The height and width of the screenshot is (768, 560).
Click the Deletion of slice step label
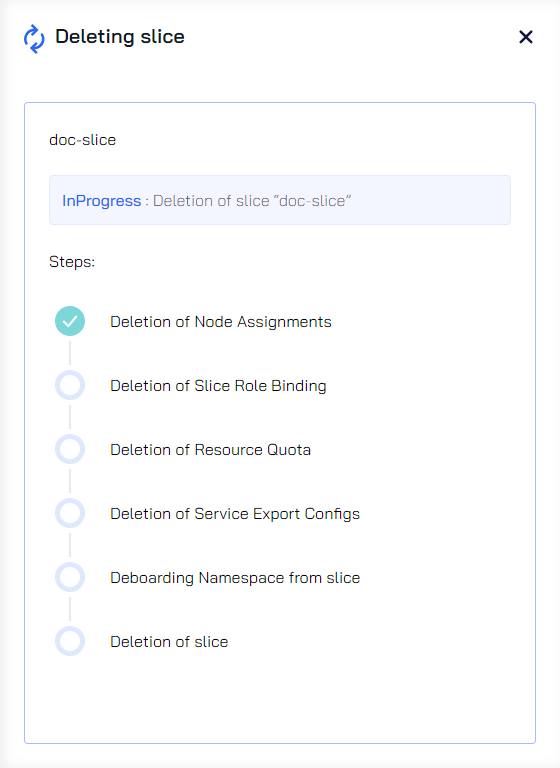[169, 642]
